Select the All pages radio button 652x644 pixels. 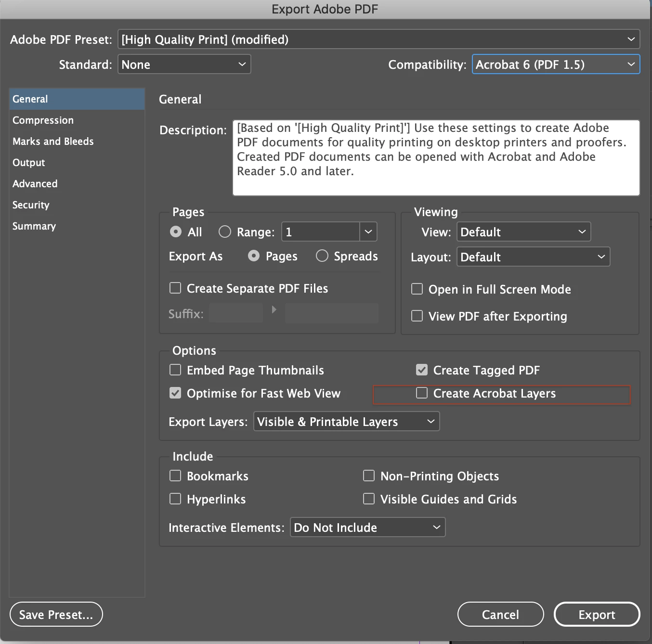click(x=176, y=232)
